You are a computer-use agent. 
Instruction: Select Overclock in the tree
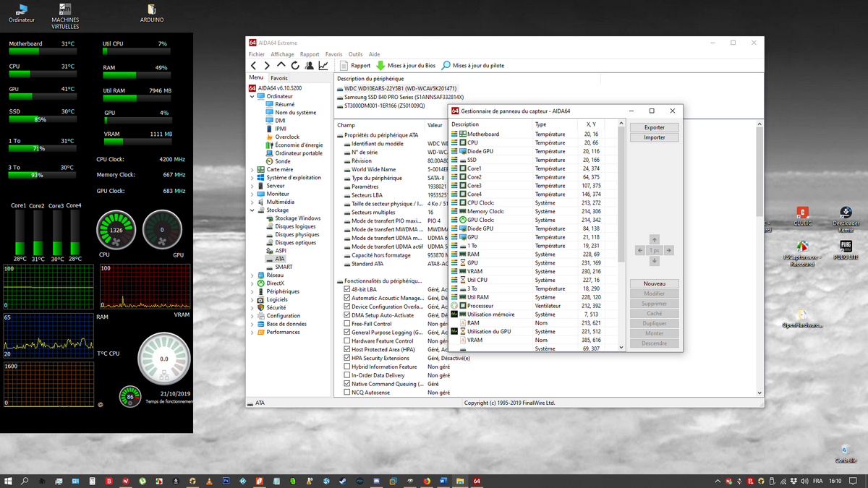(x=287, y=137)
